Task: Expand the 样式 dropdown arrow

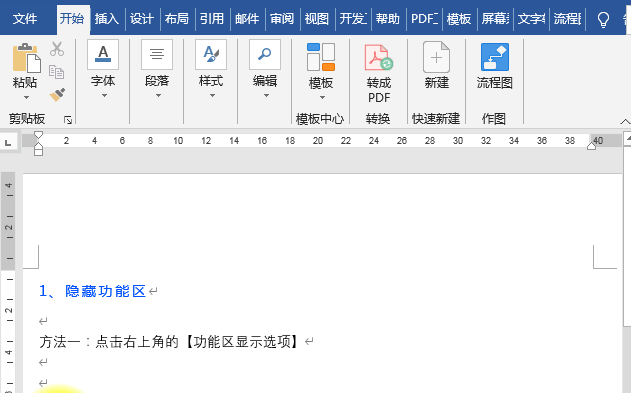Action: pyautogui.click(x=212, y=96)
